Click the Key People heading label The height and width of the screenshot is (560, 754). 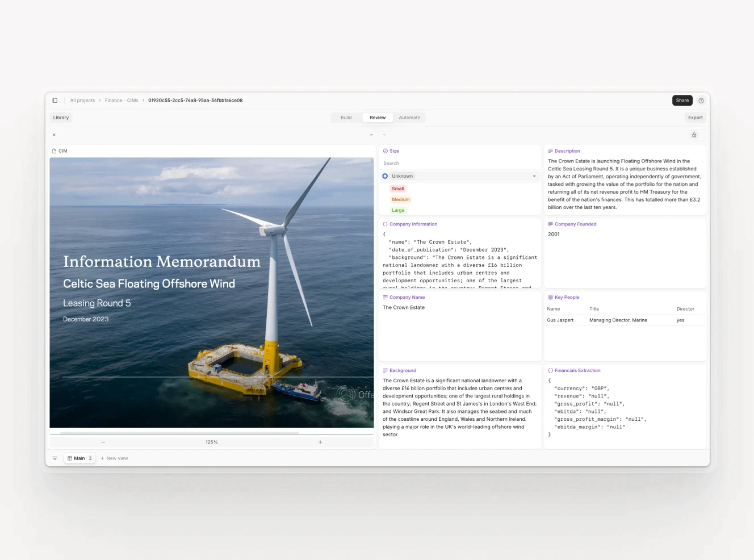click(567, 298)
